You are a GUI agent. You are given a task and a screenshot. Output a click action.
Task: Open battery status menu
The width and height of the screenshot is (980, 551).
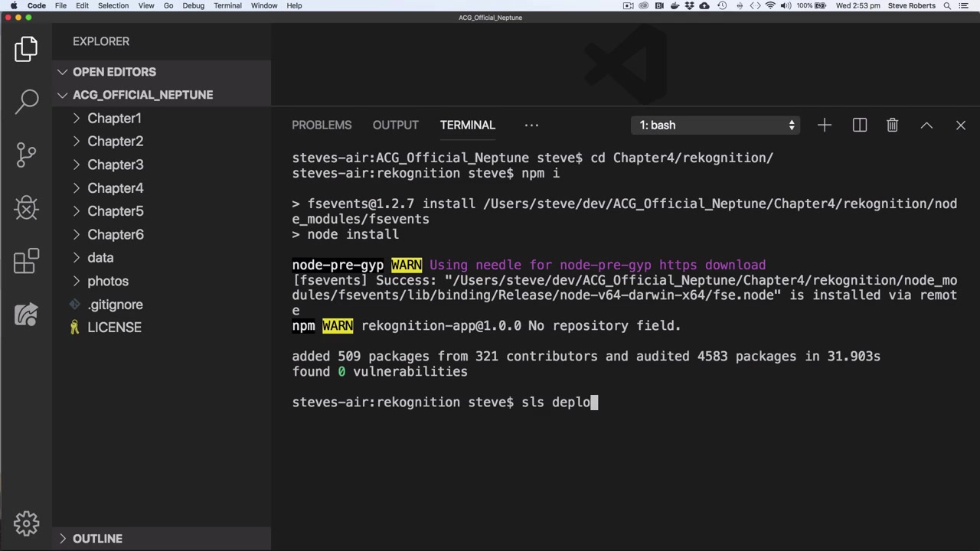coord(812,5)
